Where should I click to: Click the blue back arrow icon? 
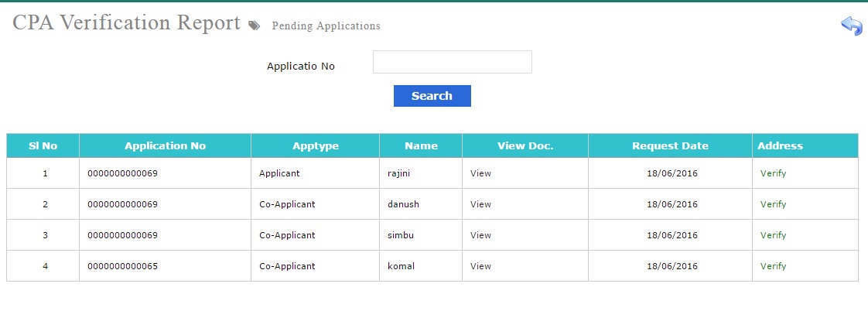point(851,26)
